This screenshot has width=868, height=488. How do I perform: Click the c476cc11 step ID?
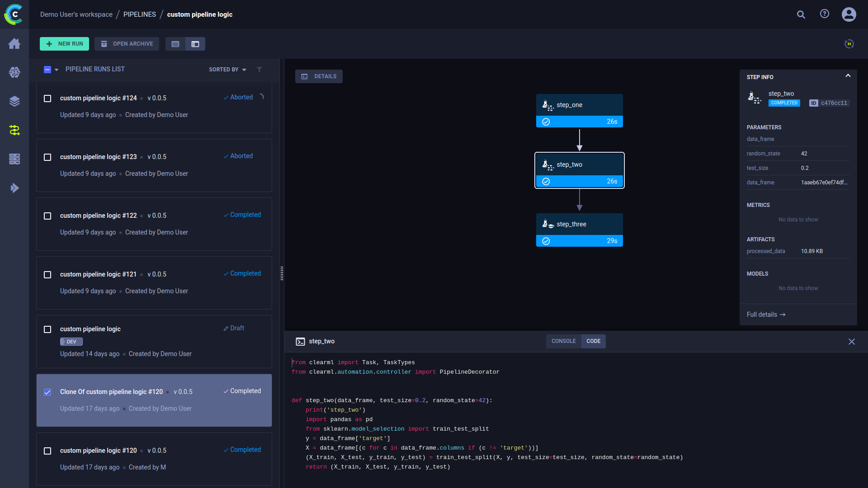pyautogui.click(x=834, y=103)
